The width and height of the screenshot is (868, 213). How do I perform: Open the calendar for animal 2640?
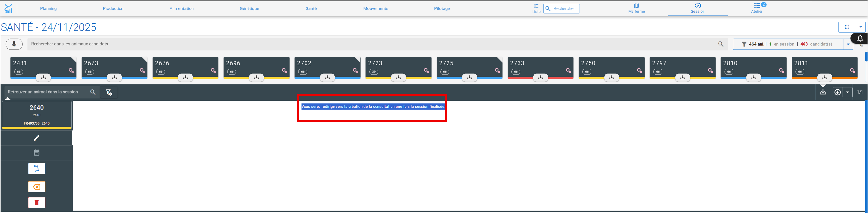pyautogui.click(x=37, y=153)
